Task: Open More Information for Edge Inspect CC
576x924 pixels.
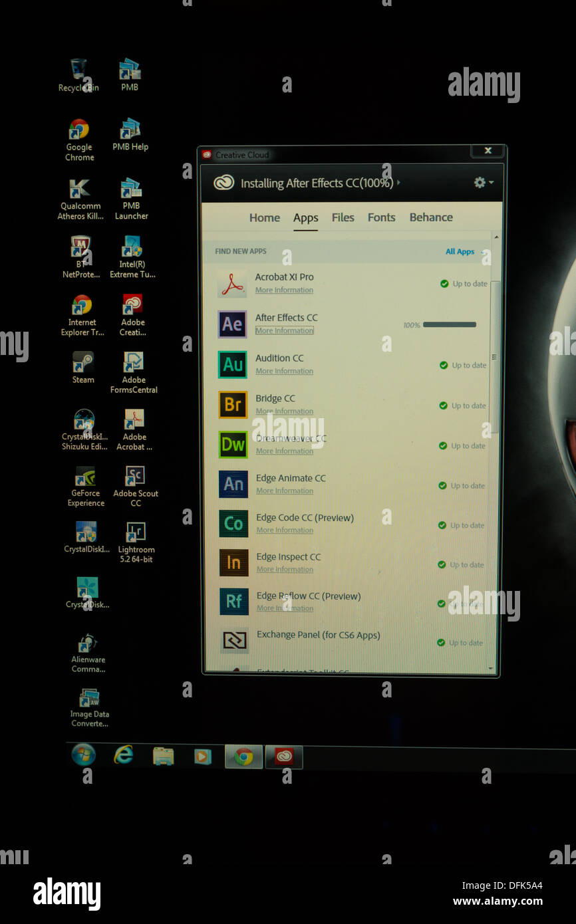Action: click(285, 569)
